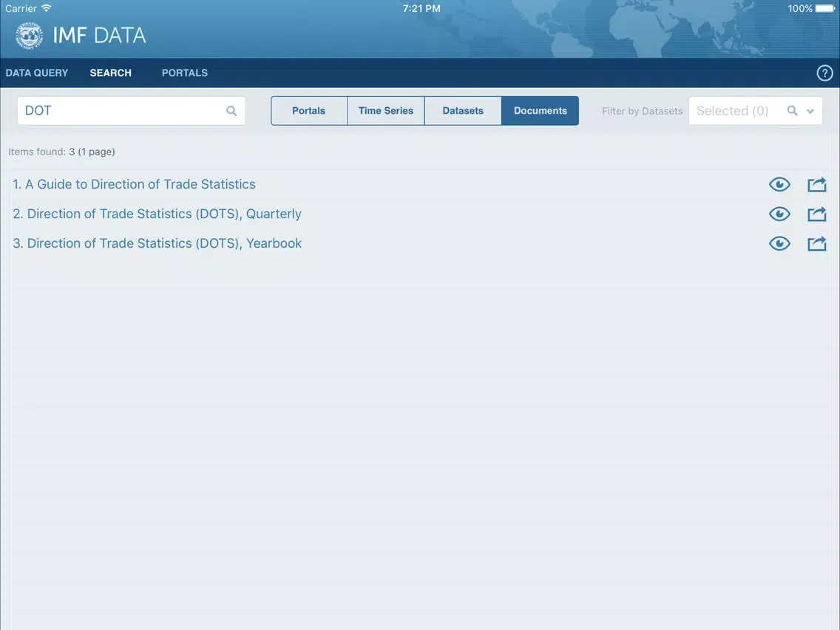Viewport: 840px width, 630px height.
Task: Switch to the Time Series results tab
Action: [386, 111]
